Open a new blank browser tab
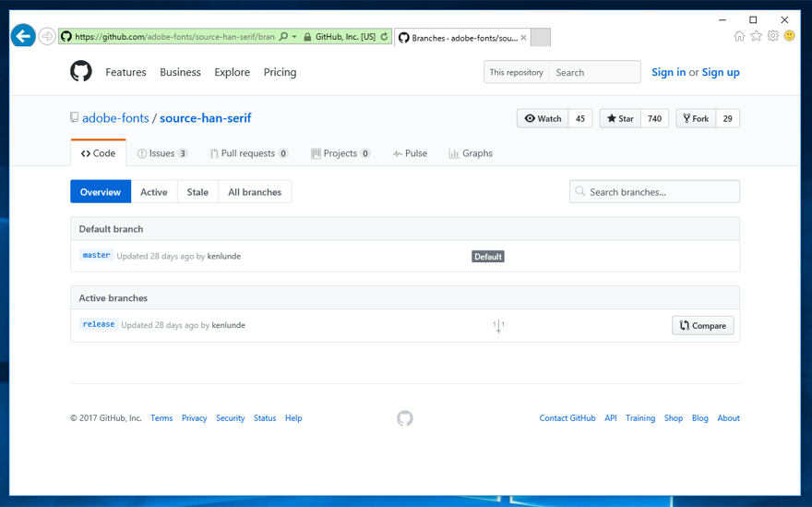812x507 pixels. point(541,37)
